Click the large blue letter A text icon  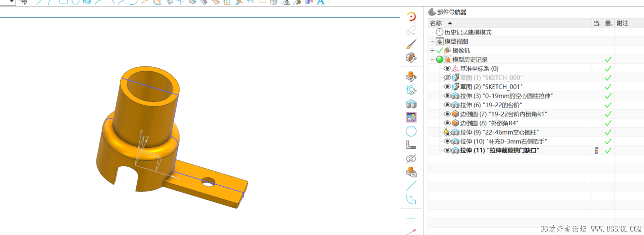point(320,2)
